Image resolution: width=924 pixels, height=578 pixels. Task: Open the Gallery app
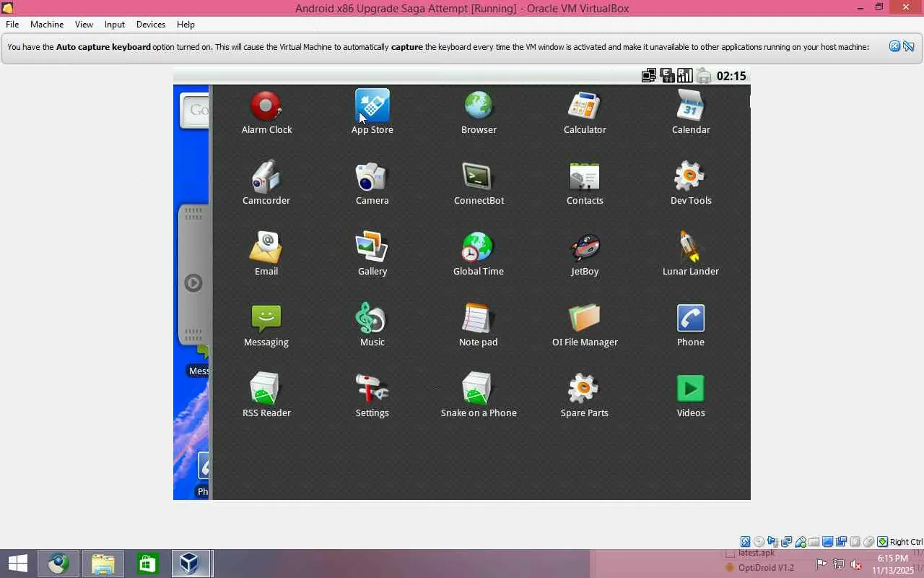pos(372,254)
